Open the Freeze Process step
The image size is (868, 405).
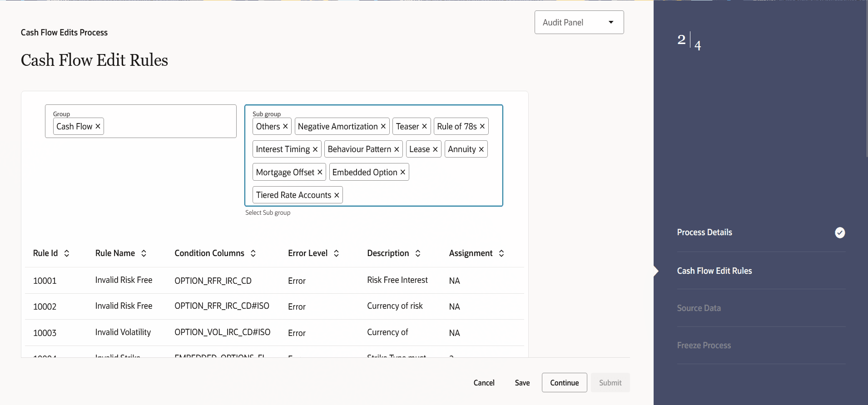click(x=704, y=346)
